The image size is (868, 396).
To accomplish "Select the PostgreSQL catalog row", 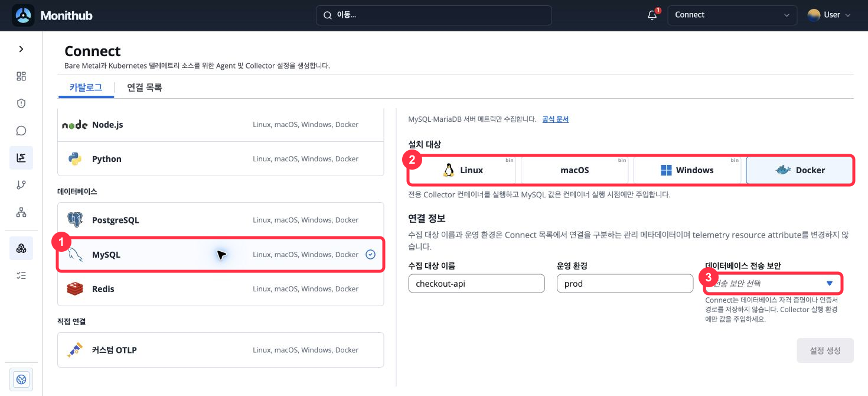I will point(220,220).
